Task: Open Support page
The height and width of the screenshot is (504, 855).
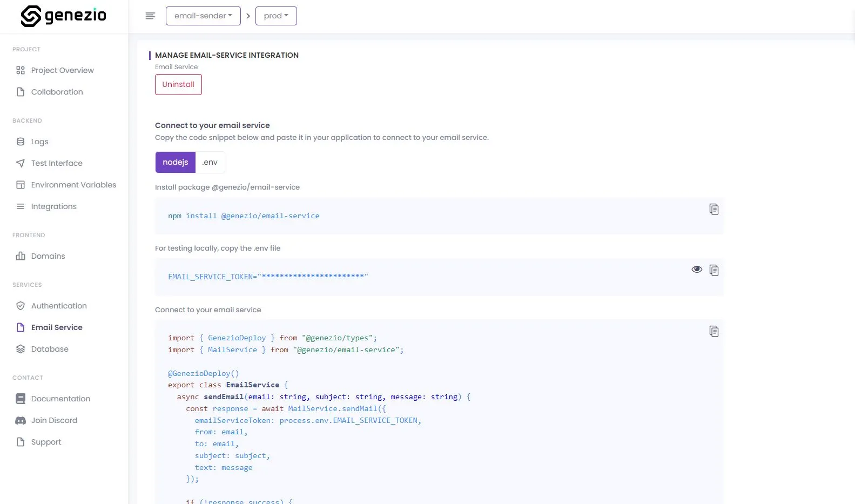Action: point(46,442)
